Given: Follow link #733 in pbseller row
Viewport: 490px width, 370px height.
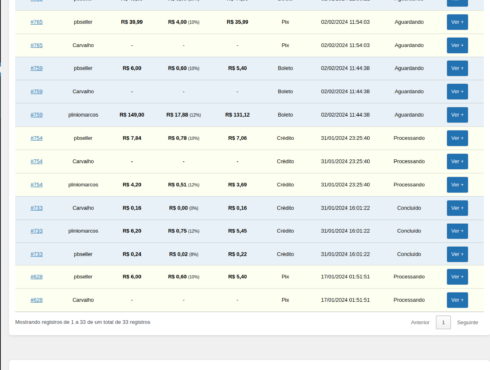Looking at the screenshot, I should click(37, 254).
